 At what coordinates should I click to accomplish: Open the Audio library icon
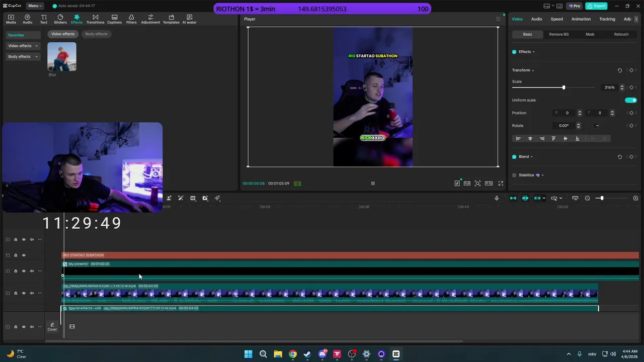[27, 19]
